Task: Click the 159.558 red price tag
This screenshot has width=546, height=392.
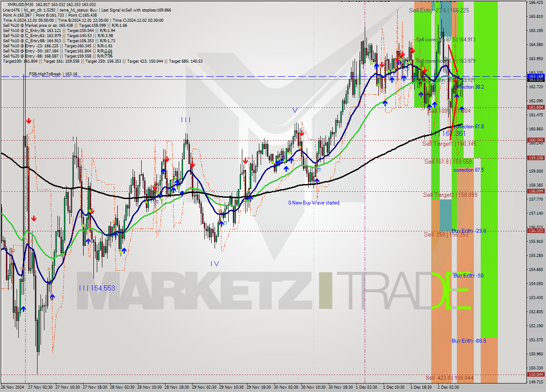Action: point(536,158)
